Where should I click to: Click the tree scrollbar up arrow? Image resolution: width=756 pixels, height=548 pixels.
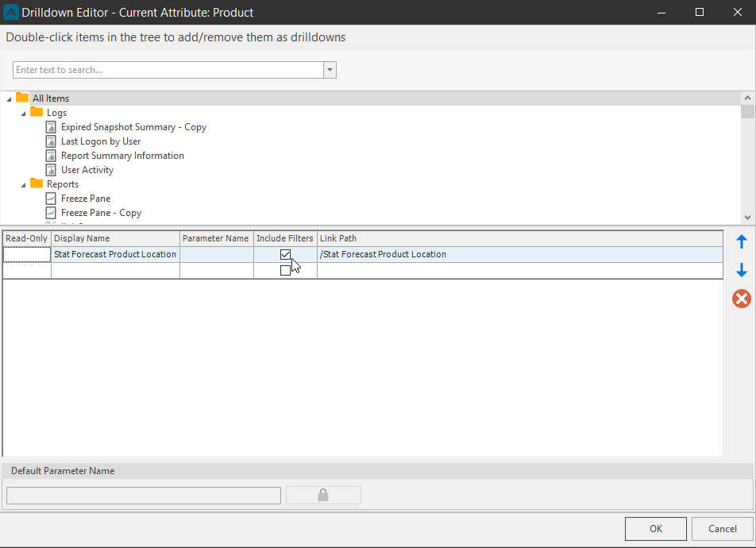point(748,98)
